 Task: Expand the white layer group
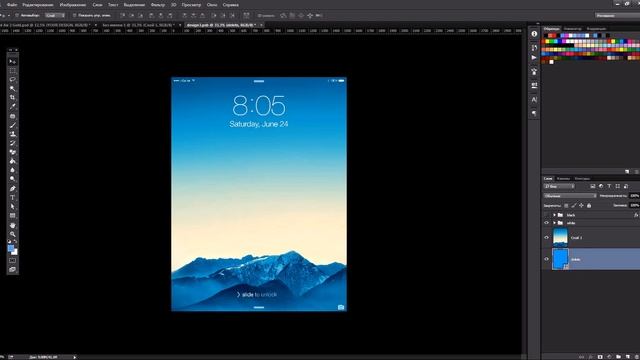tap(554, 223)
